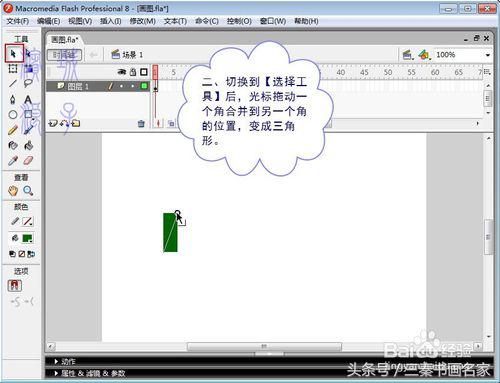
Task: Toggle visibility dot of 图层 1
Action: 122,86
